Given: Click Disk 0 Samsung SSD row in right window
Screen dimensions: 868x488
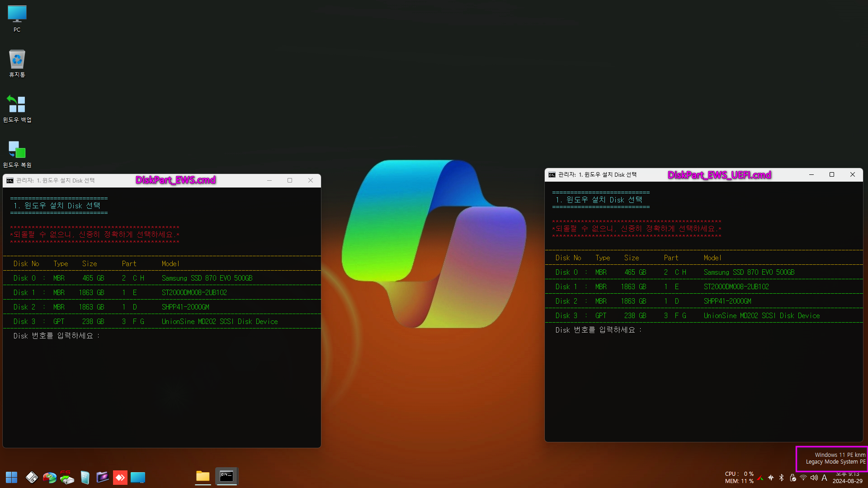Looking at the screenshot, I should (704, 272).
